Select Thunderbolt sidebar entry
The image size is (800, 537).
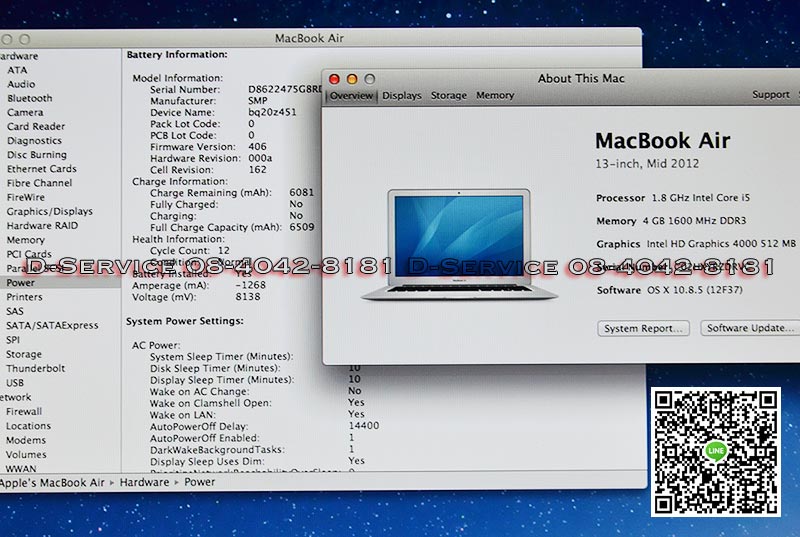(x=35, y=368)
